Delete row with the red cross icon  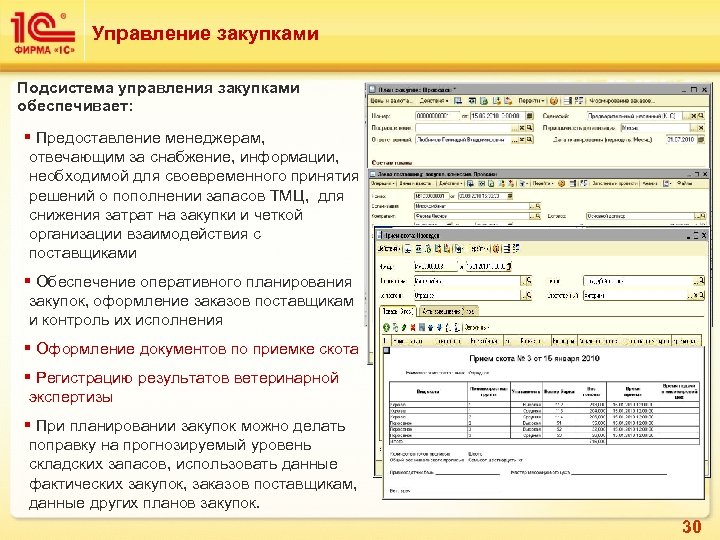coord(413,327)
